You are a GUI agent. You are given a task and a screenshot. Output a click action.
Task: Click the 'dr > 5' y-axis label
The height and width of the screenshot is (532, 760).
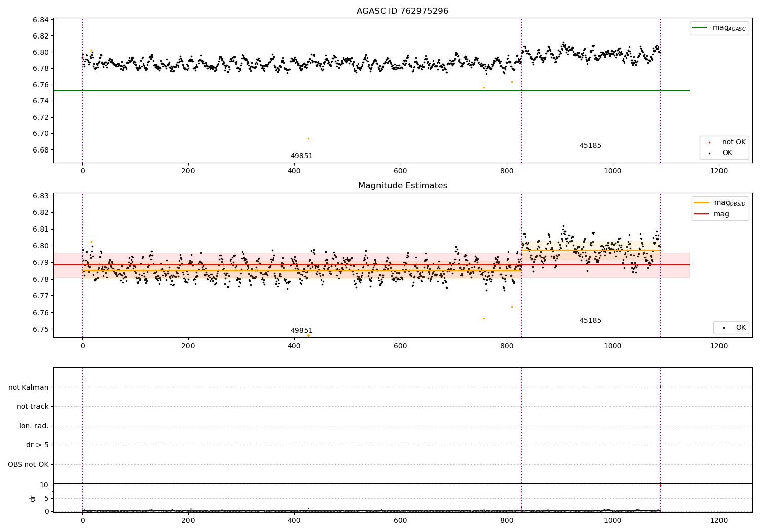pyautogui.click(x=37, y=445)
